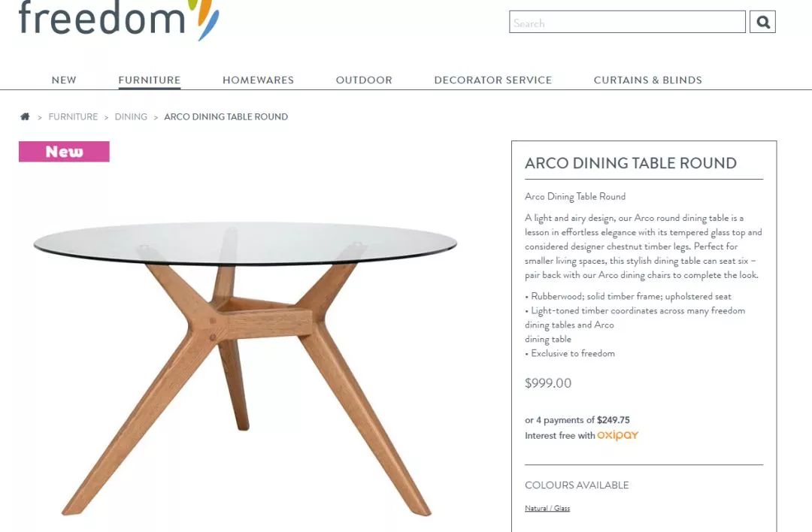Open the DECORATOR SERVICE menu item
The height and width of the screenshot is (532, 812).
point(493,80)
